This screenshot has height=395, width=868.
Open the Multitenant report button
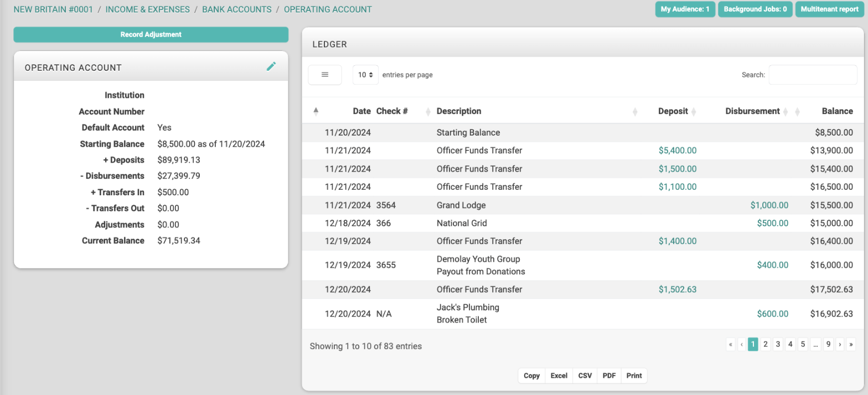point(829,9)
